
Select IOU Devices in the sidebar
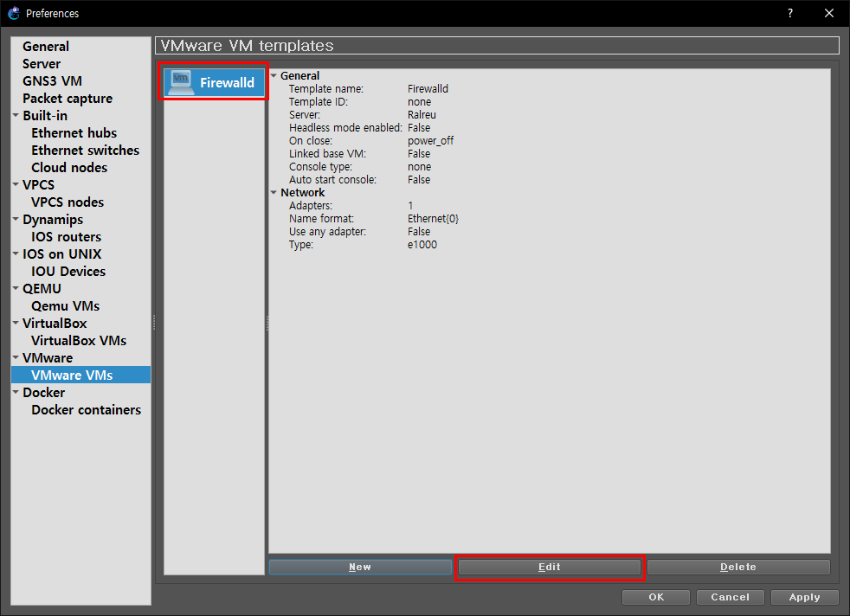[x=68, y=272]
